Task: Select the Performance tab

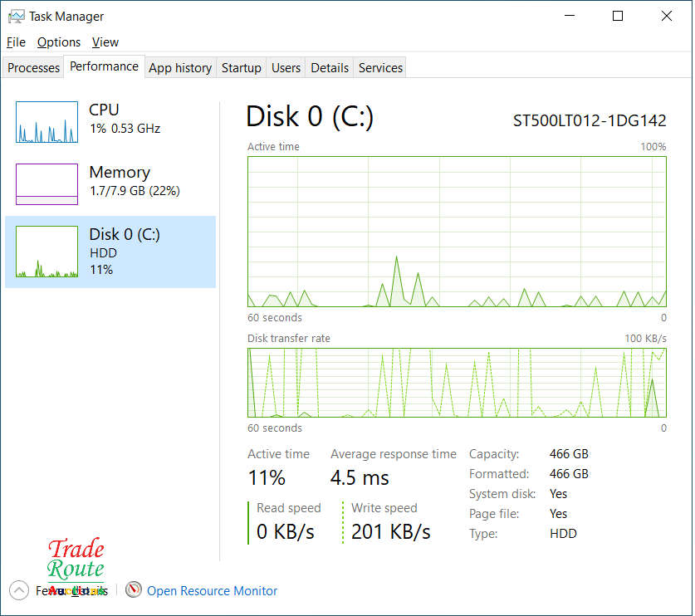Action: point(104,66)
